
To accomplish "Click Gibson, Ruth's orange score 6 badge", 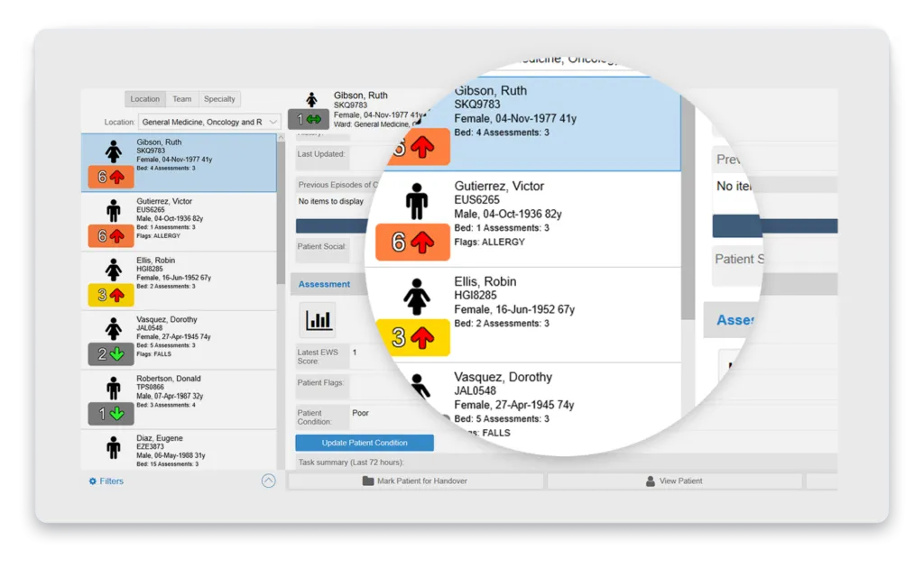I will [111, 177].
